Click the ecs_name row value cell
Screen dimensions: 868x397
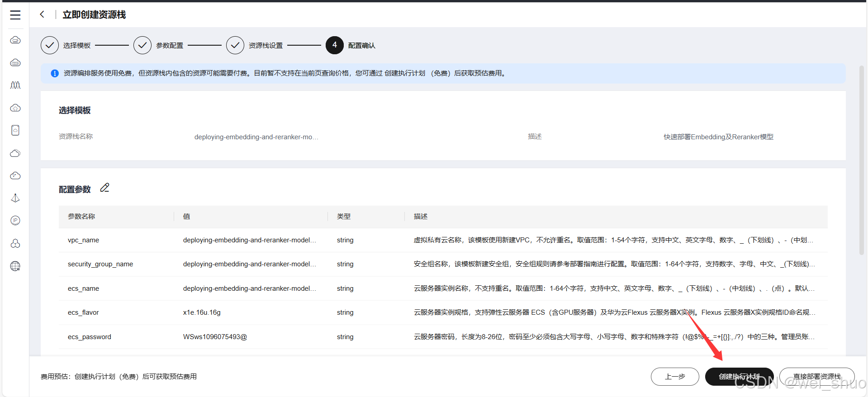pyautogui.click(x=250, y=288)
